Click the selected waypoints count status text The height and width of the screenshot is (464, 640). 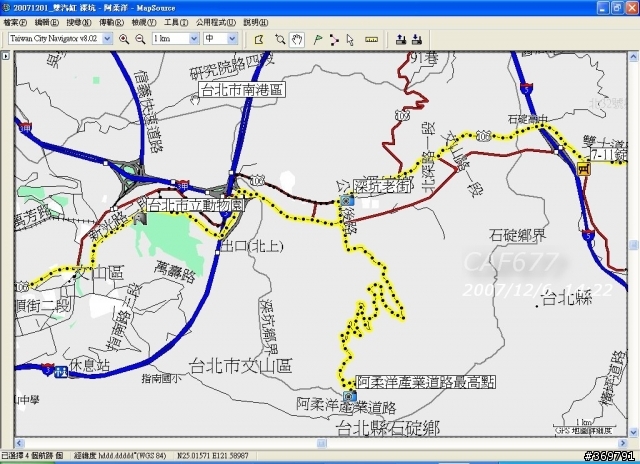(x=32, y=455)
